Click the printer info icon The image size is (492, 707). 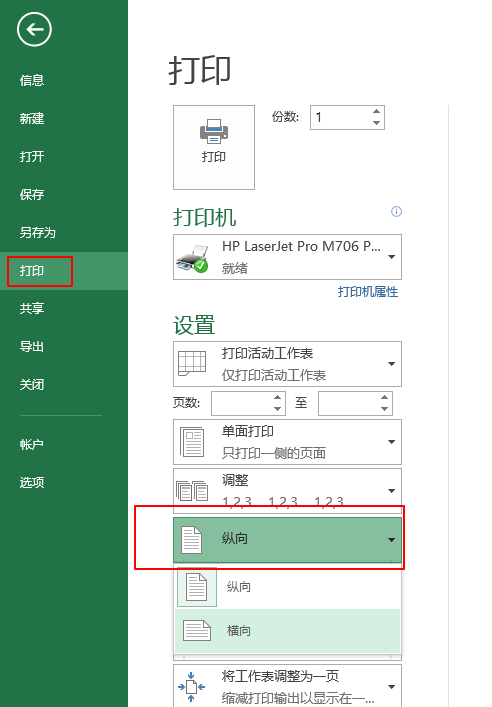(x=396, y=211)
